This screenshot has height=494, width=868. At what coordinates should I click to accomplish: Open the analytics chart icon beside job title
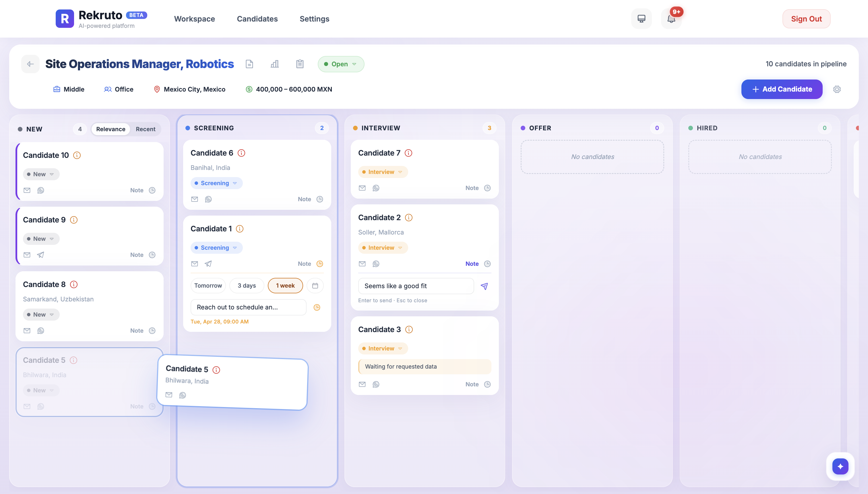[275, 64]
